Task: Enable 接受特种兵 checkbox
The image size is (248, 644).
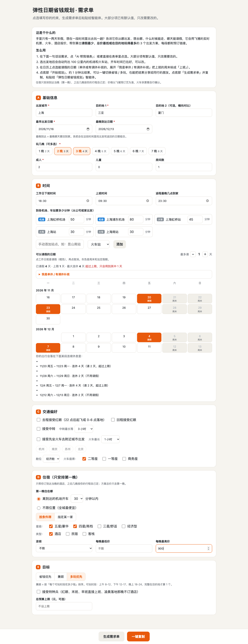Action: [39, 592]
